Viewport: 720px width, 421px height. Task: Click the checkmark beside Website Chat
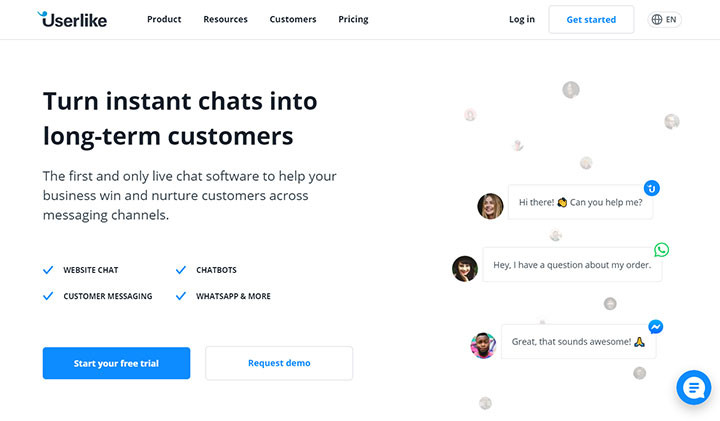(48, 270)
